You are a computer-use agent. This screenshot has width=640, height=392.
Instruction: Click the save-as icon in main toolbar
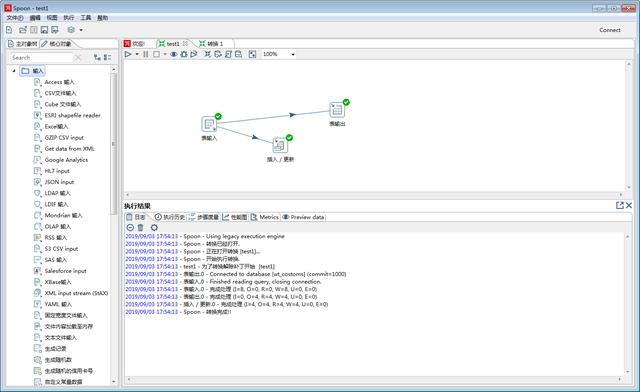point(55,30)
